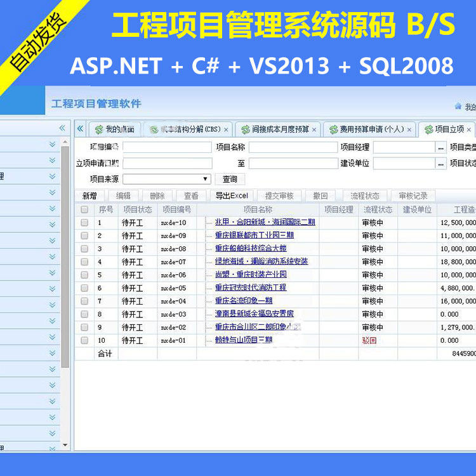Click sidebar scrollbar down arrow
The image size is (476, 476).
point(65,445)
